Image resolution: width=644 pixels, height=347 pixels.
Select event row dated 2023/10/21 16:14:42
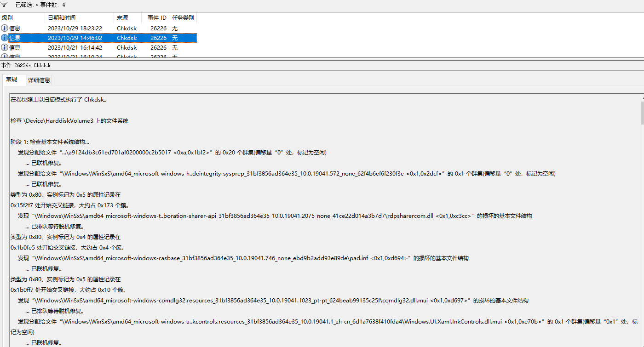click(75, 47)
